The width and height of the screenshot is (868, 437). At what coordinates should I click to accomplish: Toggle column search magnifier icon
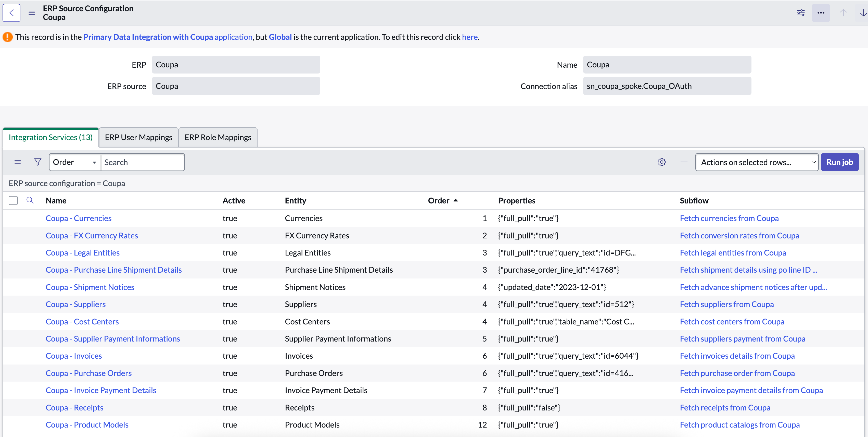point(30,200)
